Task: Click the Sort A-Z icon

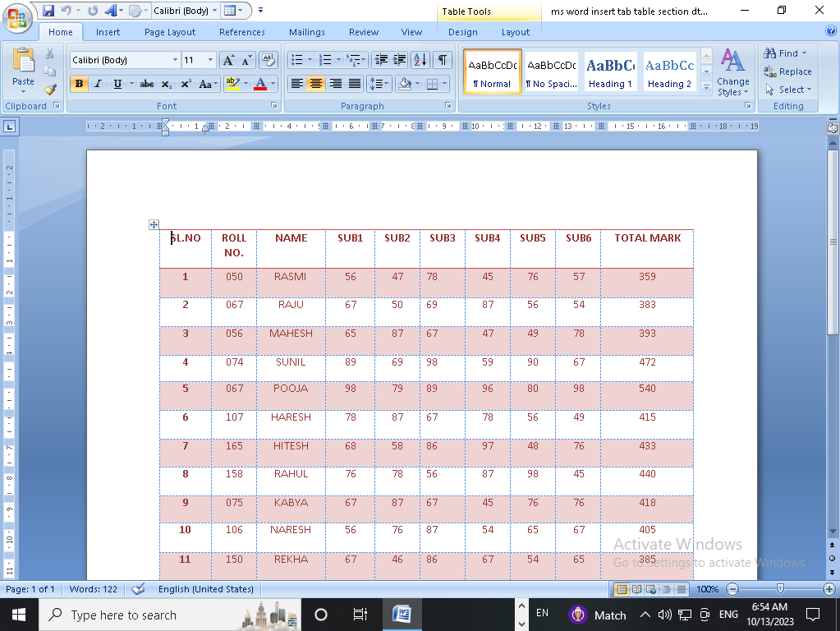Action: pos(420,60)
